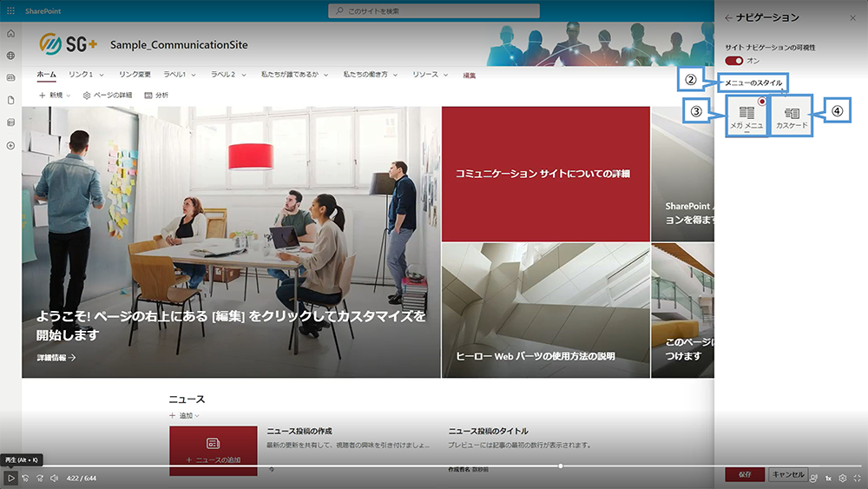Click the 追加 button under ニュース
The height and width of the screenshot is (489, 868).
pyautogui.click(x=181, y=415)
